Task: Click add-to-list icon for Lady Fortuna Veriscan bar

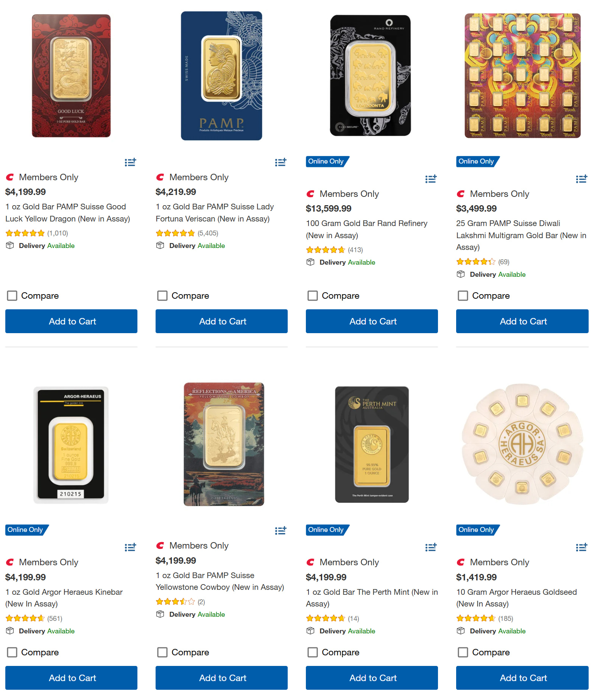Action: pyautogui.click(x=281, y=162)
